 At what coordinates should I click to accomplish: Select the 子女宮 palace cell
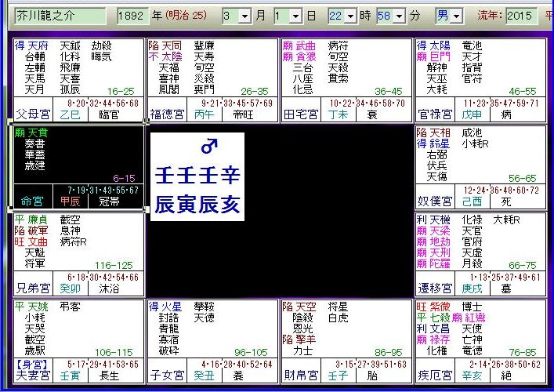point(212,340)
